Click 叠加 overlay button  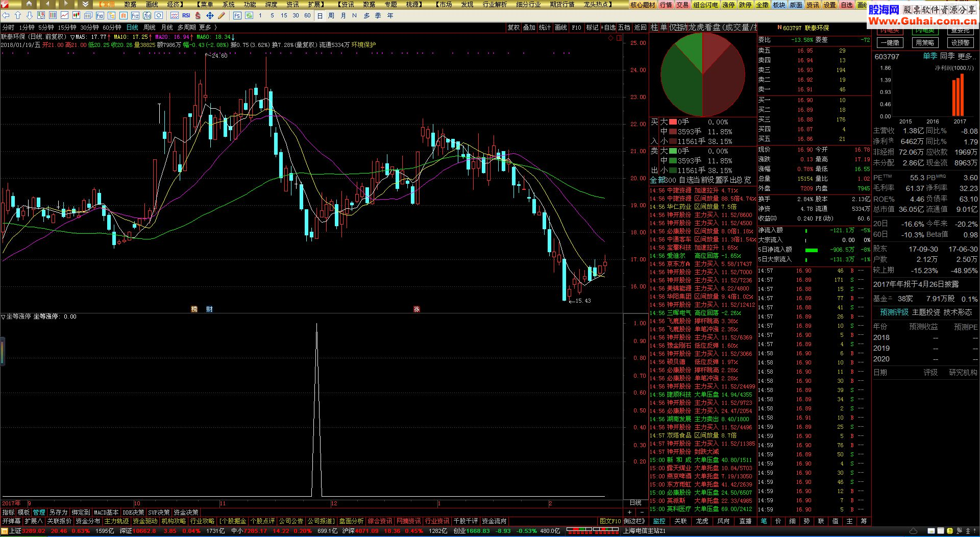pos(529,28)
